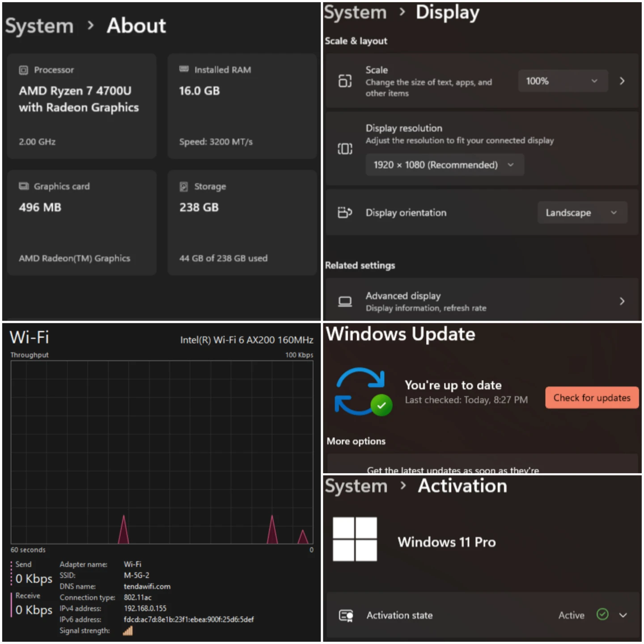Open the 1920 × 1080 resolution dropdown
This screenshot has height=644, width=644.
(445, 165)
